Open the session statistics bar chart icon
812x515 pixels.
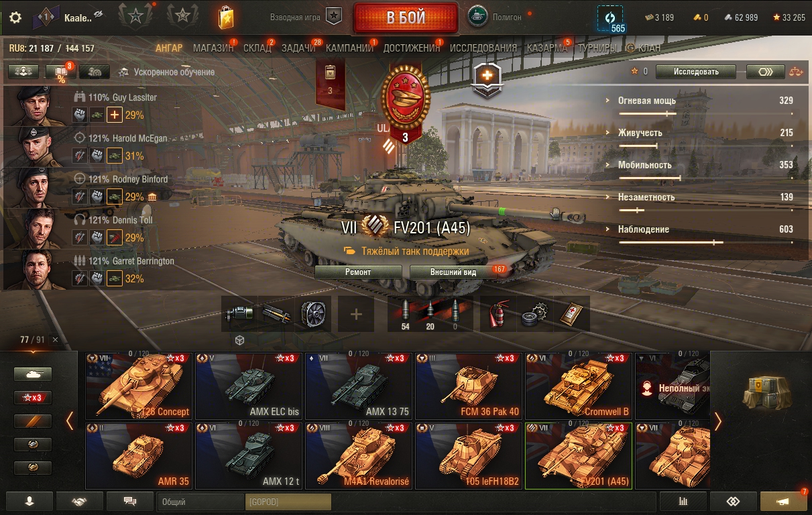(683, 501)
